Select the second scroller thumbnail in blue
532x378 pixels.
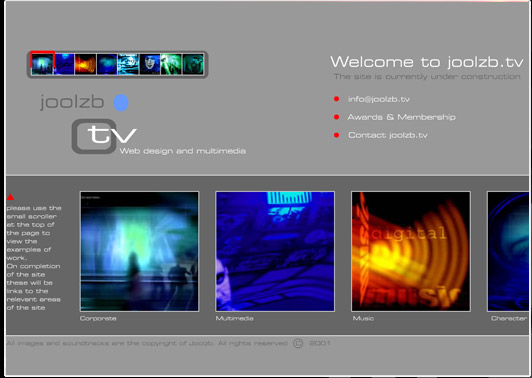pyautogui.click(x=64, y=64)
